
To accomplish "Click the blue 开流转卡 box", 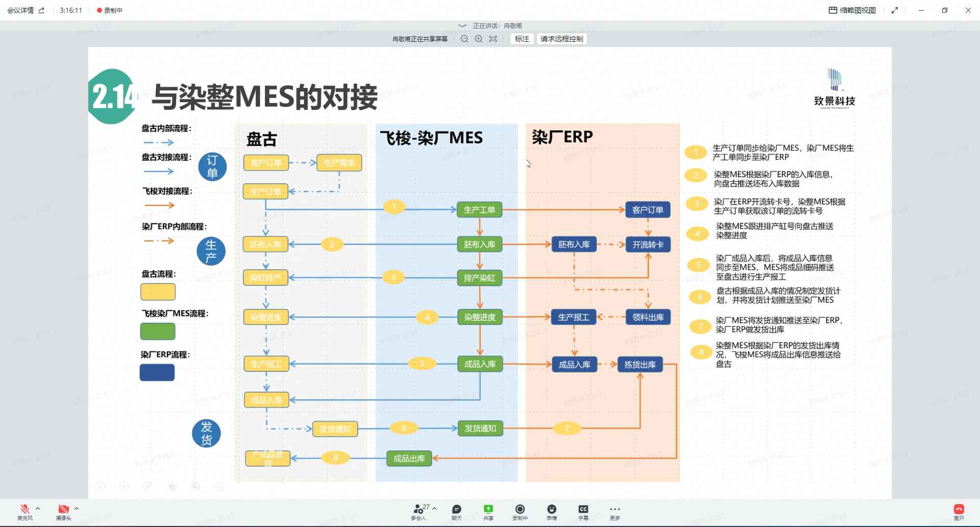I will click(648, 245).
